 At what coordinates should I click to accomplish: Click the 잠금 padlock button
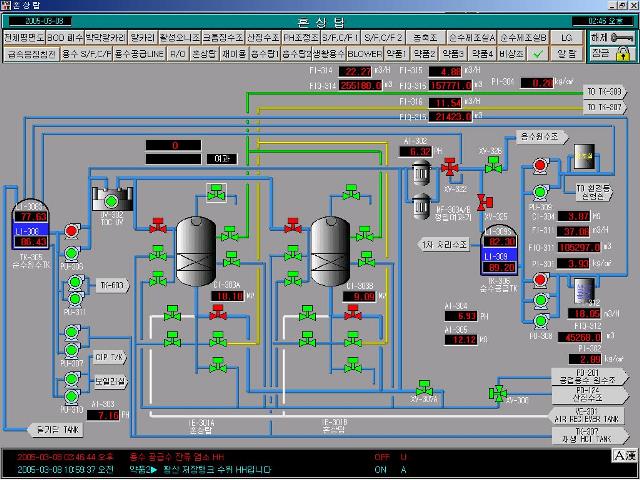611,53
